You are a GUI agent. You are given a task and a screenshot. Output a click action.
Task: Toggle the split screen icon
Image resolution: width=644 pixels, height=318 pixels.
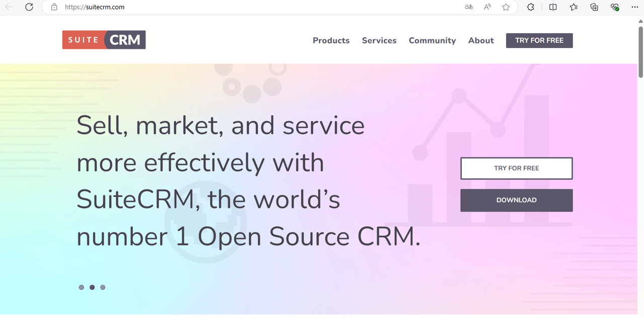553,7
